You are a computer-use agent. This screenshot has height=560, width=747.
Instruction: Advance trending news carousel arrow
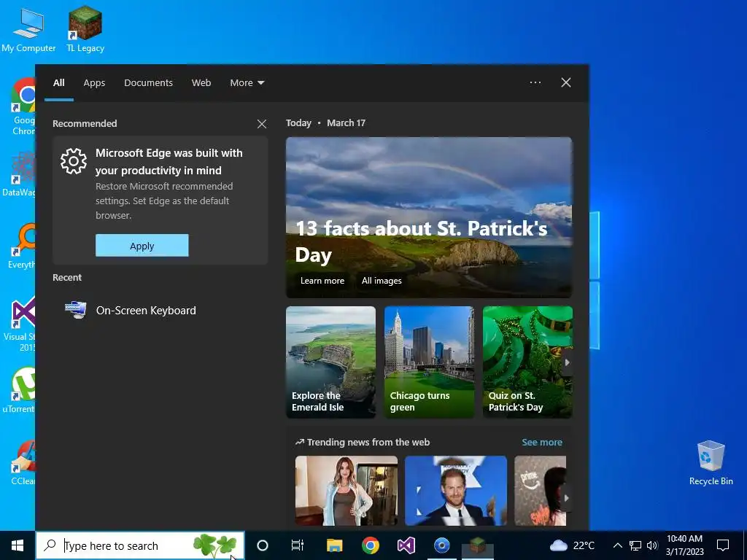pyautogui.click(x=566, y=498)
